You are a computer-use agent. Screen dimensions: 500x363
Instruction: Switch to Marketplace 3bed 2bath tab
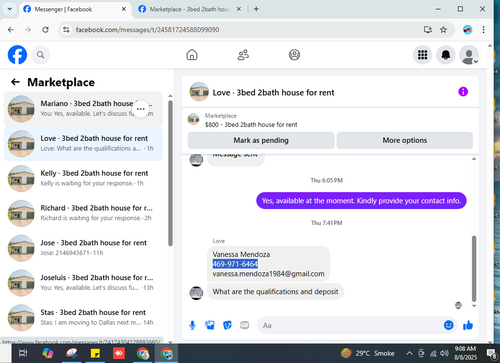click(189, 9)
